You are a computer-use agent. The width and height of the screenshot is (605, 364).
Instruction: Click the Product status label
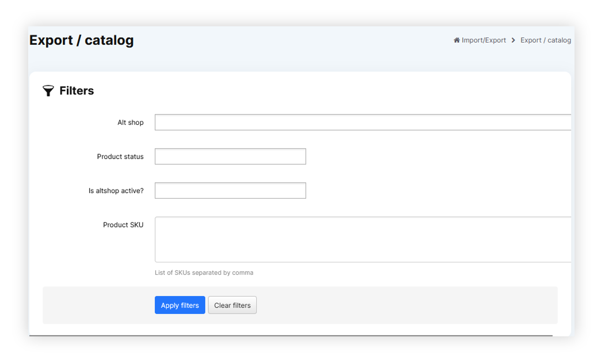coord(120,156)
